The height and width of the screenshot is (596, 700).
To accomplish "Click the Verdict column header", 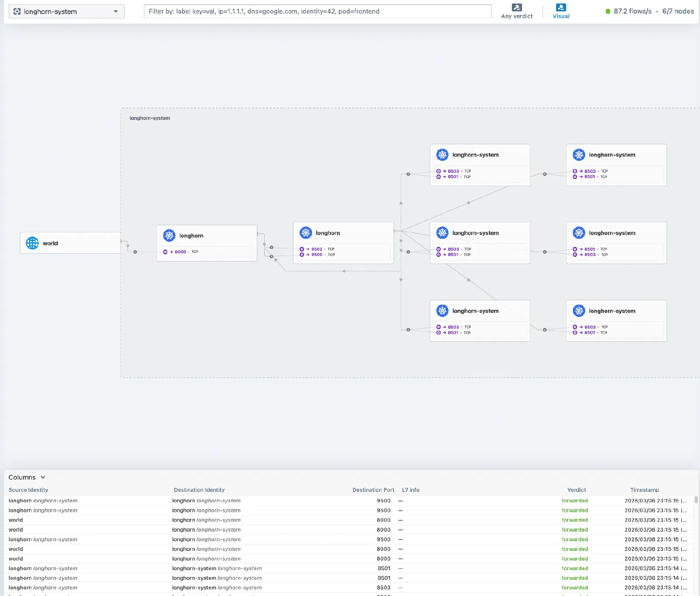I will coord(577,490).
